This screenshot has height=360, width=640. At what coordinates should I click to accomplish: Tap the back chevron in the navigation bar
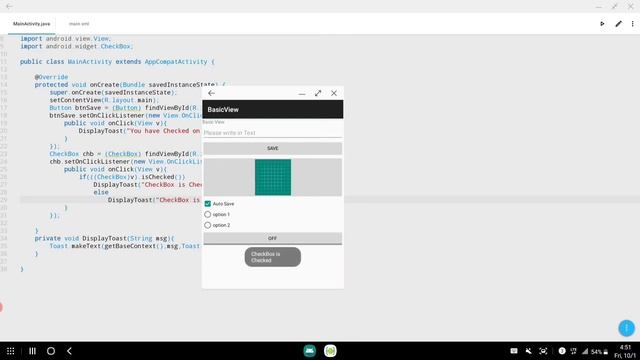click(69, 351)
